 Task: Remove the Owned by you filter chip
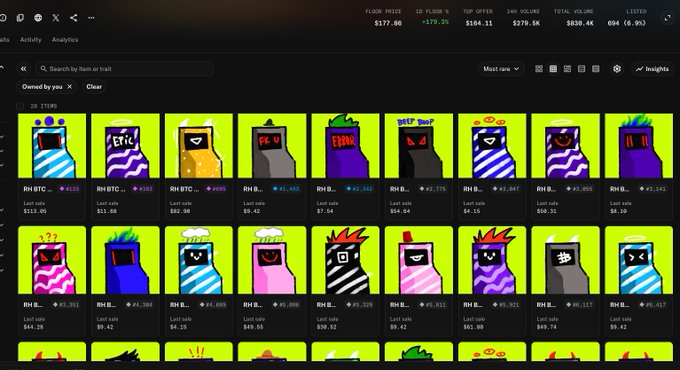coord(69,87)
